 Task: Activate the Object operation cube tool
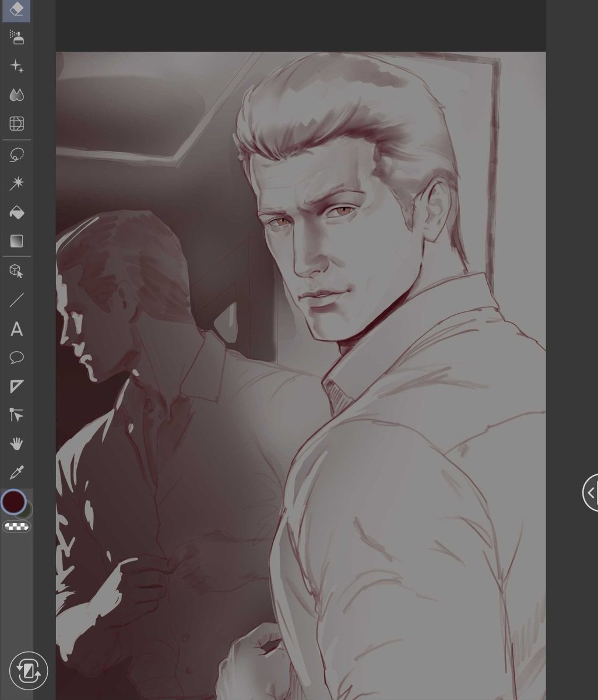[x=16, y=272]
